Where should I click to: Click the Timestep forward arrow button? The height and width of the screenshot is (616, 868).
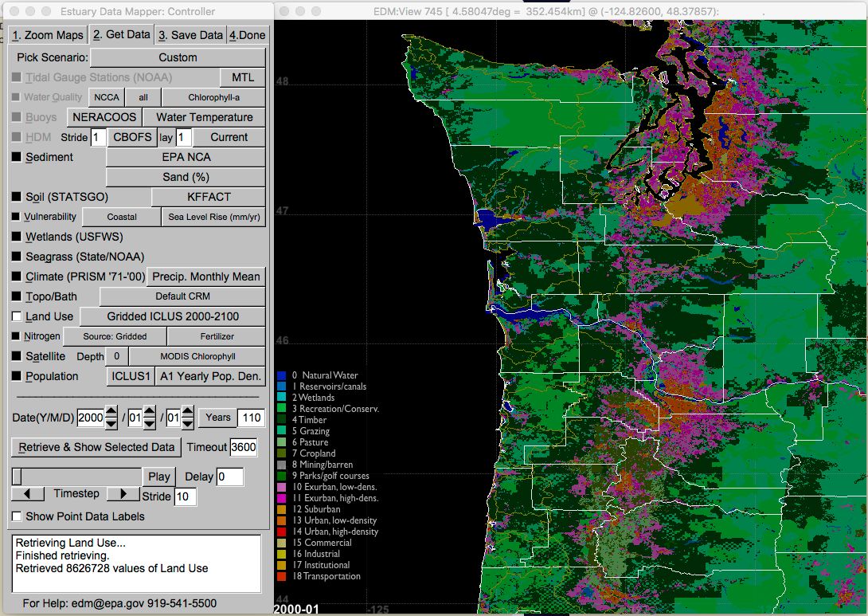pyautogui.click(x=123, y=494)
